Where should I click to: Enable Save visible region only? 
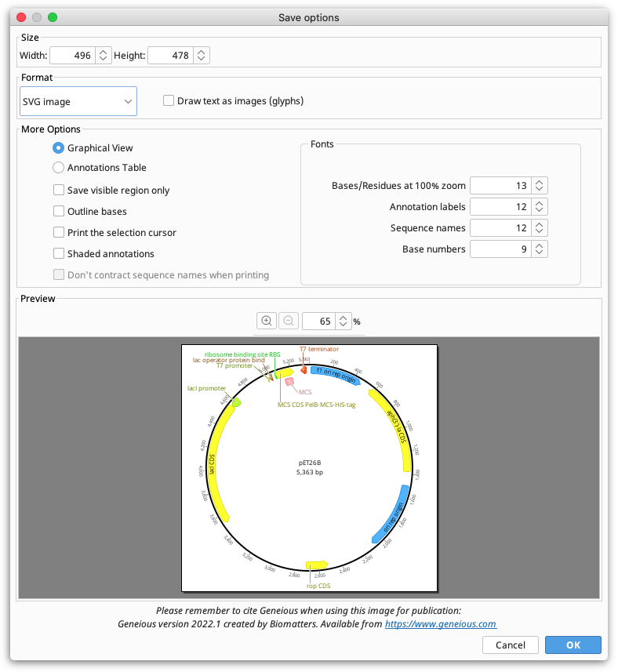(59, 190)
